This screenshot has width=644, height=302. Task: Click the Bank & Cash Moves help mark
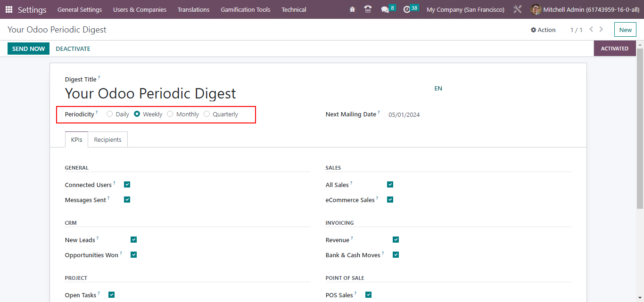(383, 253)
